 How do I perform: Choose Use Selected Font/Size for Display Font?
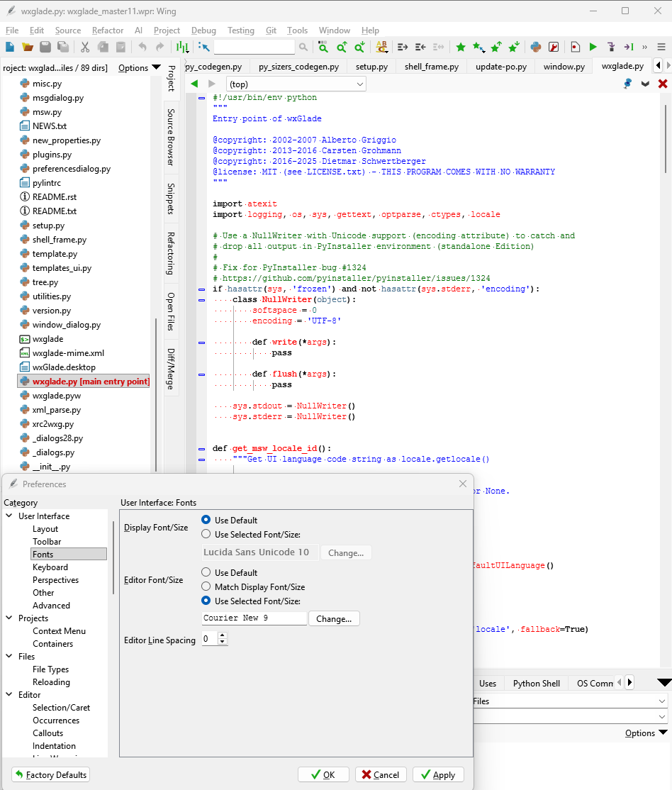click(x=206, y=534)
